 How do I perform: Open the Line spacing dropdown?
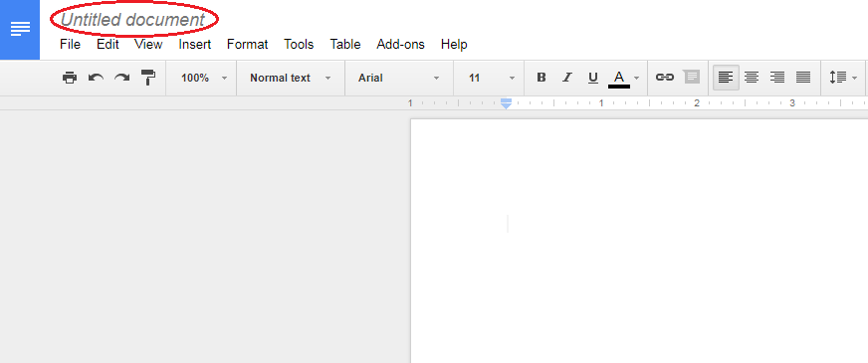click(x=843, y=78)
